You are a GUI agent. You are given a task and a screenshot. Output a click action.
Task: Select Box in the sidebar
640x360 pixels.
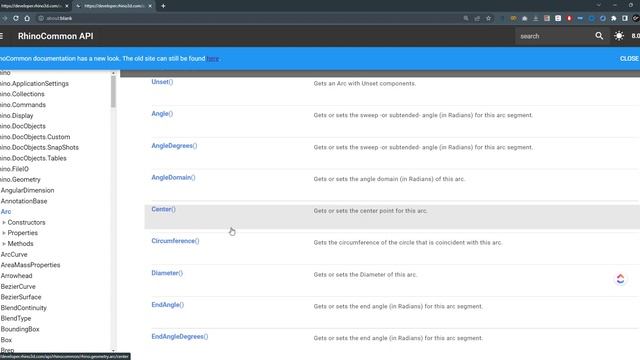coord(6,340)
